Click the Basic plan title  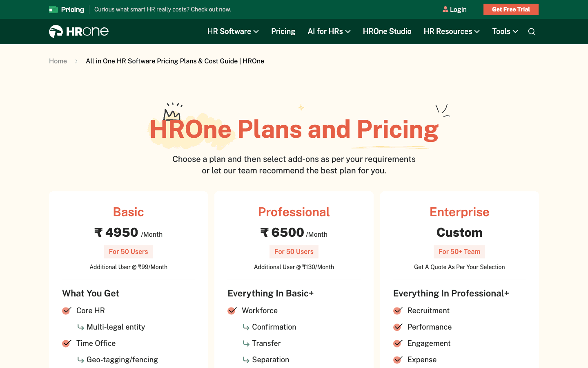[129, 212]
